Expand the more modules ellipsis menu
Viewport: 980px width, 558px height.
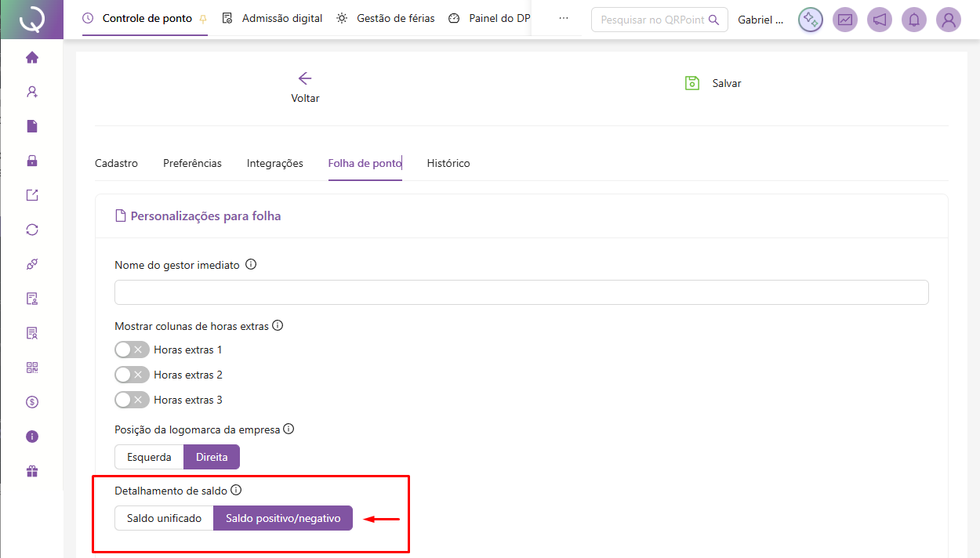pos(563,18)
